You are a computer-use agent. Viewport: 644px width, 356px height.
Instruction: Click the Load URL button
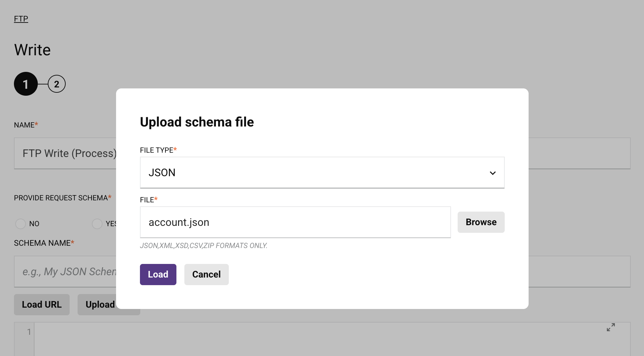point(42,305)
